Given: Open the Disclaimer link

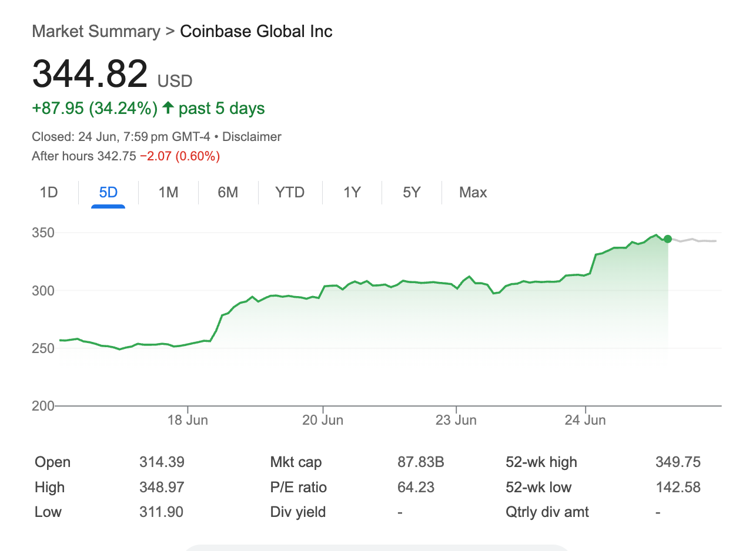Looking at the screenshot, I should pos(252,137).
